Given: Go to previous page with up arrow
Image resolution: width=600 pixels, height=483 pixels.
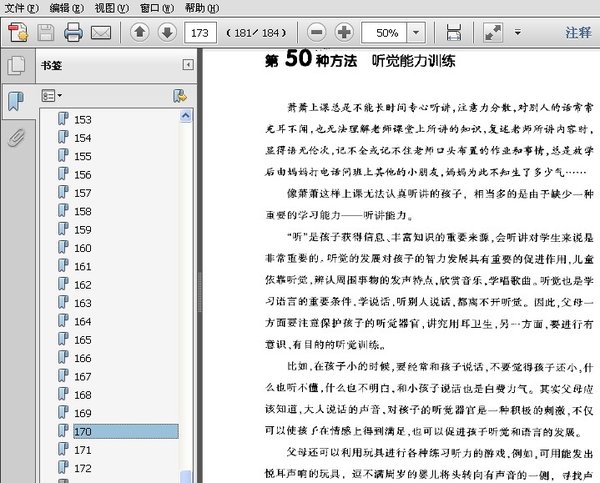Looking at the screenshot, I should pos(140,32).
